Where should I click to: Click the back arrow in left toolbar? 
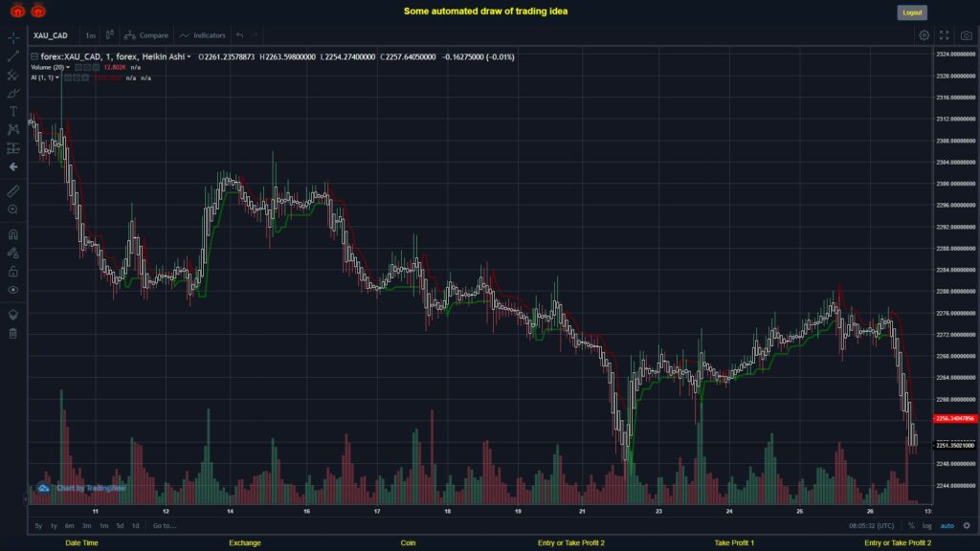click(13, 166)
